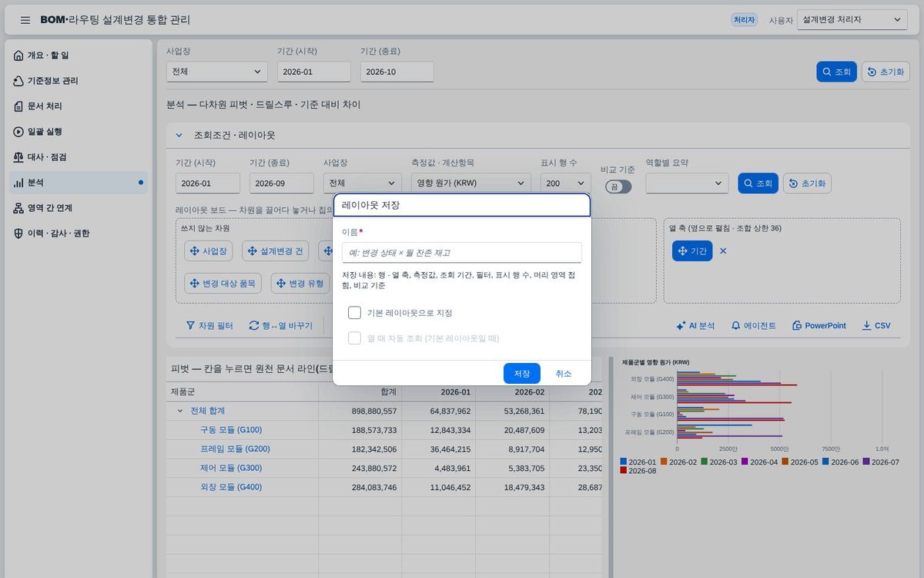Run AI 분석 sparkle tool
Screen dimensions: 924x578
[x=695, y=326]
